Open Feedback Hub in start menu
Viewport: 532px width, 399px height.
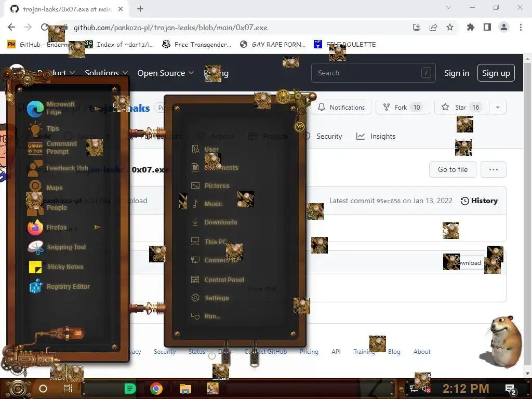58,168
